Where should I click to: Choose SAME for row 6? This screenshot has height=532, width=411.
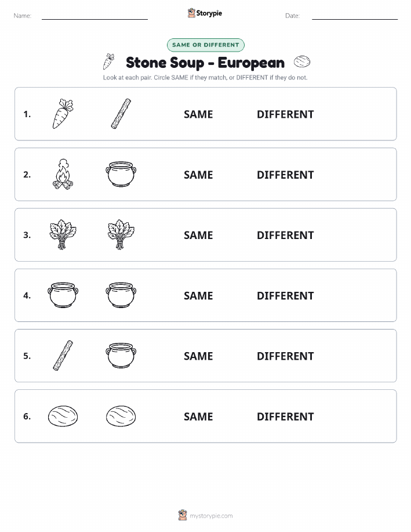point(198,417)
